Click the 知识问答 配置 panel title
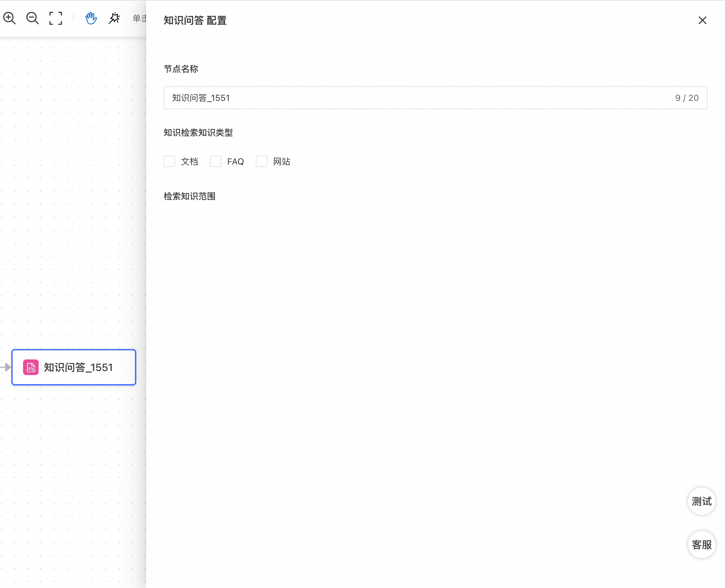The width and height of the screenshot is (725, 588). pos(195,20)
